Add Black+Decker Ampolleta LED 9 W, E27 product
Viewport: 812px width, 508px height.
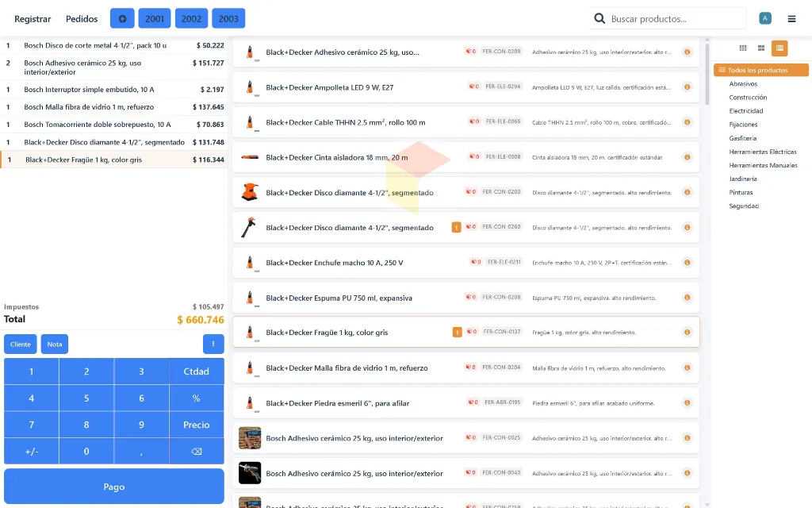(465, 87)
